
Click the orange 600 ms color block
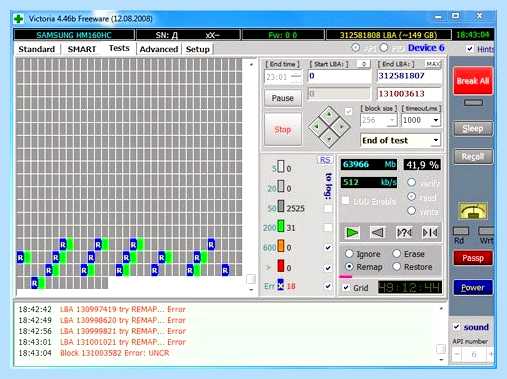[281, 246]
